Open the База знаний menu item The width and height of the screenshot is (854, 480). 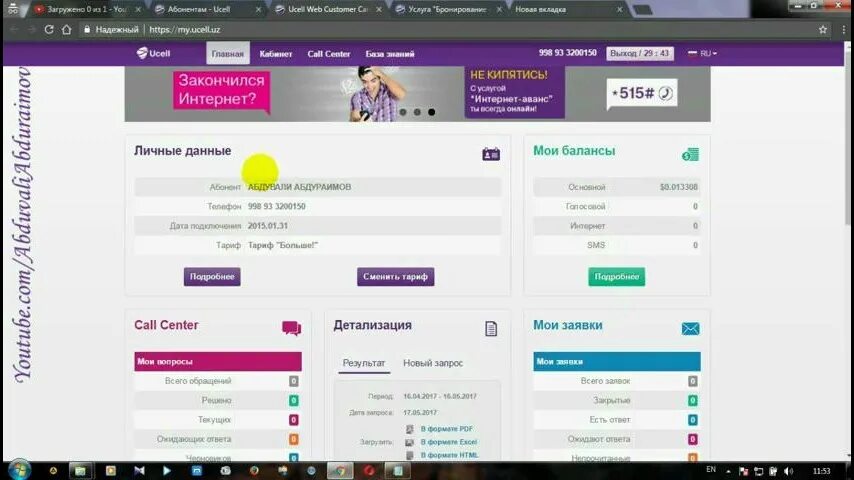click(390, 54)
